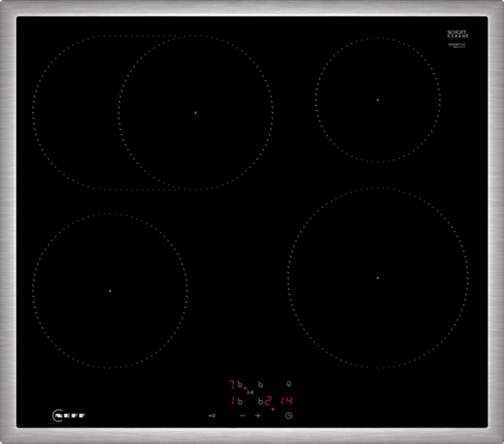Touch the center of the front-right cooking zone

pyautogui.click(x=378, y=278)
